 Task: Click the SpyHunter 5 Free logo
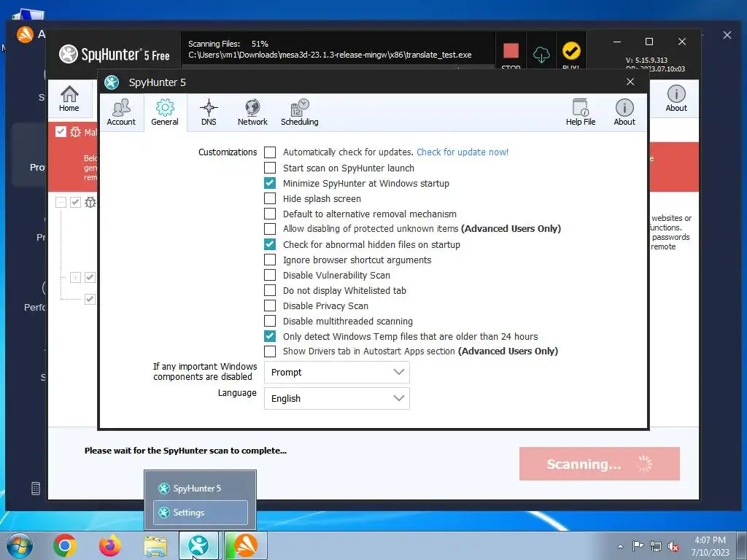(115, 54)
